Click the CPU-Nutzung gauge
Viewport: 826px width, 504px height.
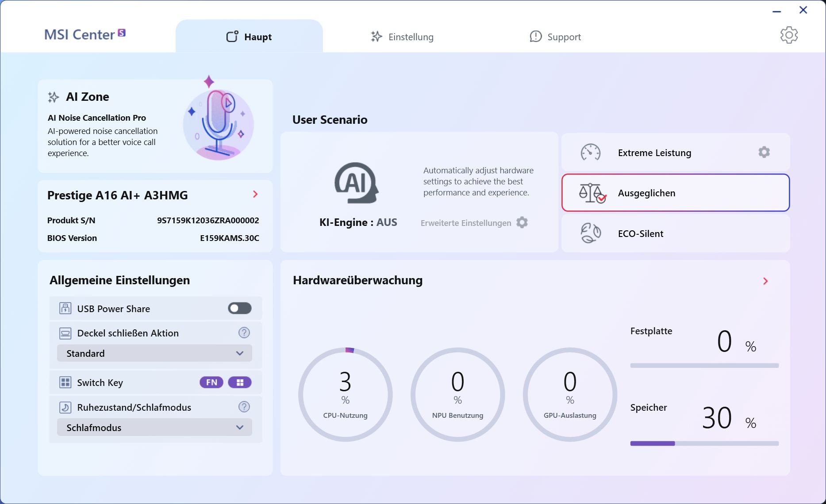coord(346,394)
